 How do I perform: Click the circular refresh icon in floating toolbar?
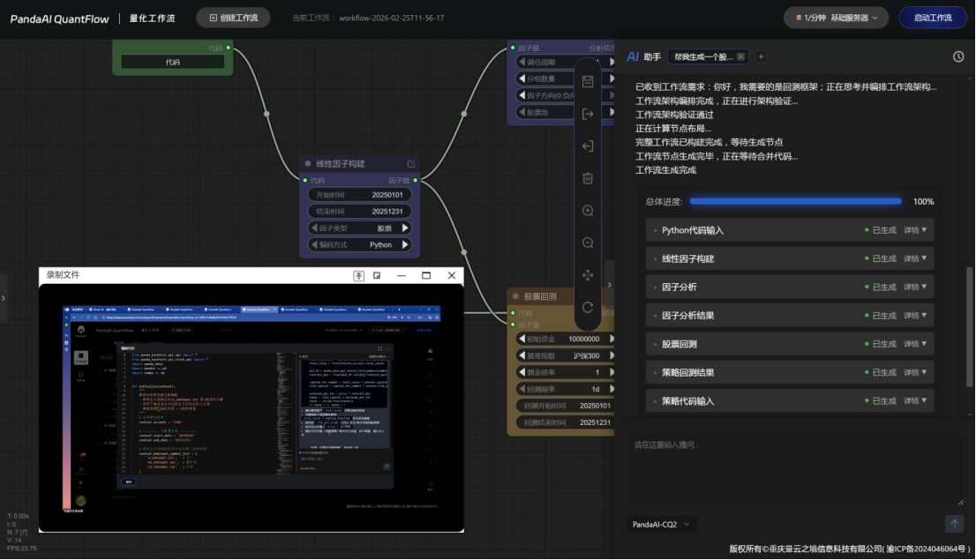[x=588, y=308]
